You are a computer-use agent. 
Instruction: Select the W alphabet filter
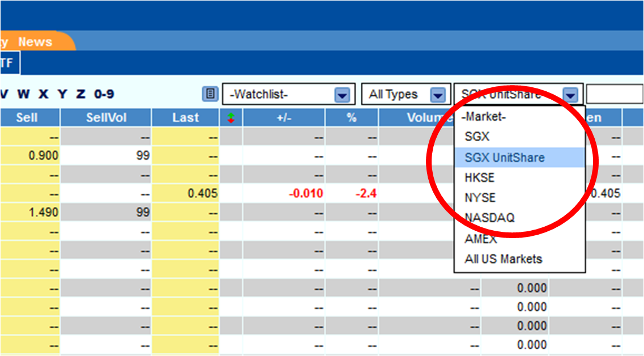pyautogui.click(x=23, y=94)
